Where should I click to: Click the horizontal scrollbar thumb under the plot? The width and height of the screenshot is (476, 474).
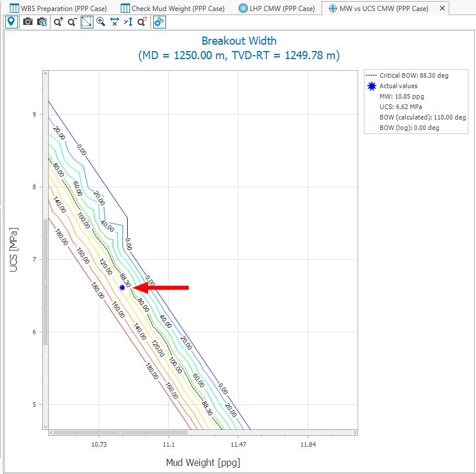pyautogui.click(x=121, y=432)
